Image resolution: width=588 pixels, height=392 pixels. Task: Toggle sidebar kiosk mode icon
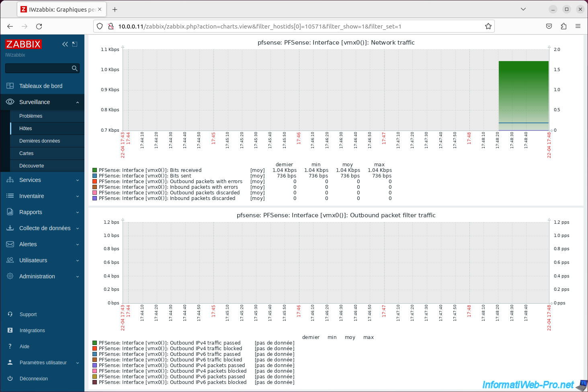click(75, 44)
